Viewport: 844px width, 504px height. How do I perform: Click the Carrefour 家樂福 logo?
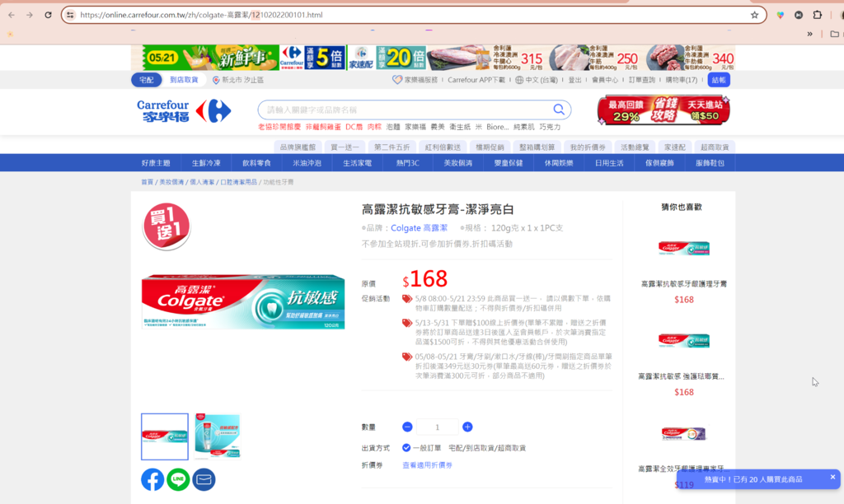coord(184,111)
